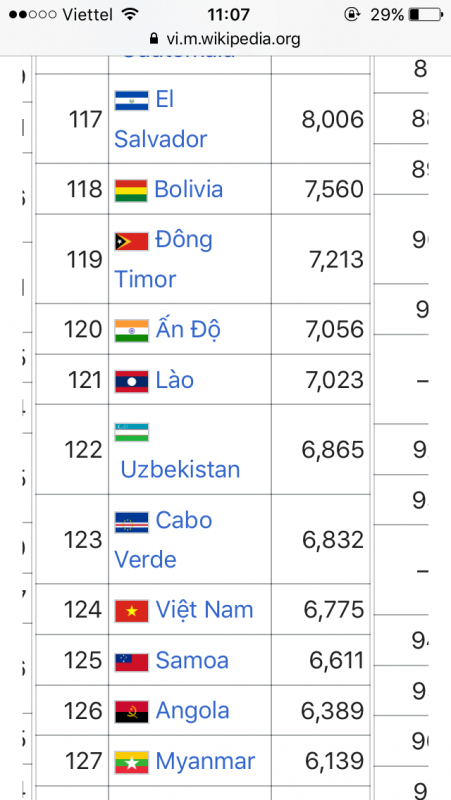This screenshot has width=451, height=800.
Task: Tap the battery indicator in status bar
Action: tap(426, 15)
